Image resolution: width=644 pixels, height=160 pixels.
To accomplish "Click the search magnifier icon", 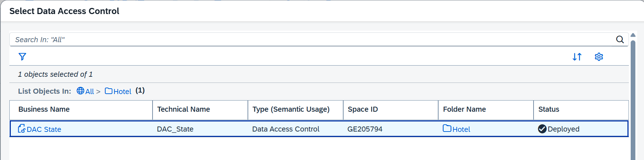I will point(620,40).
